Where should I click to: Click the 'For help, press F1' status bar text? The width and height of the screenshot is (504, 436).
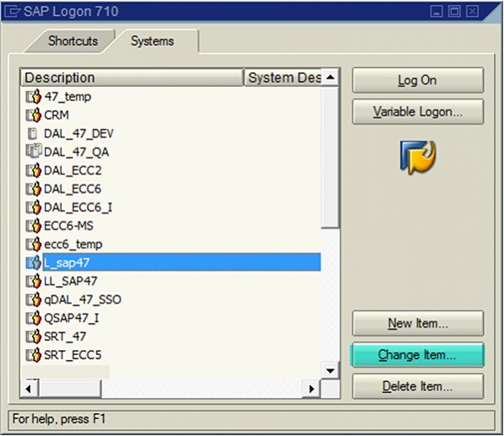[x=59, y=419]
